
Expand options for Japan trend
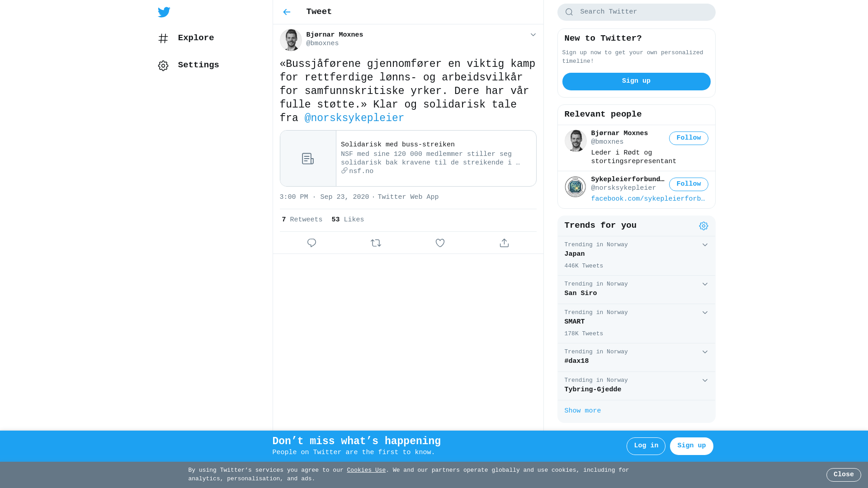tap(705, 245)
